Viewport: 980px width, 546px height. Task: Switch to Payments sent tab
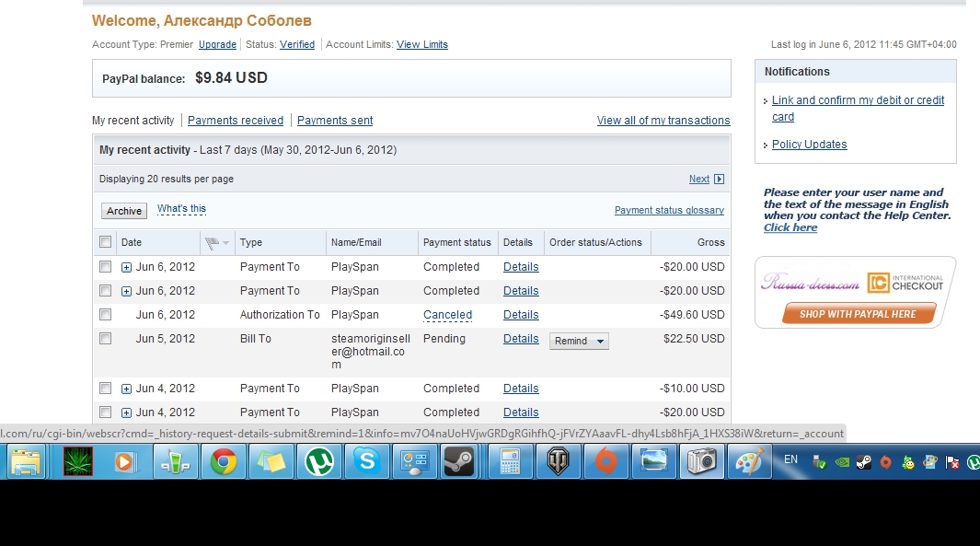(335, 120)
